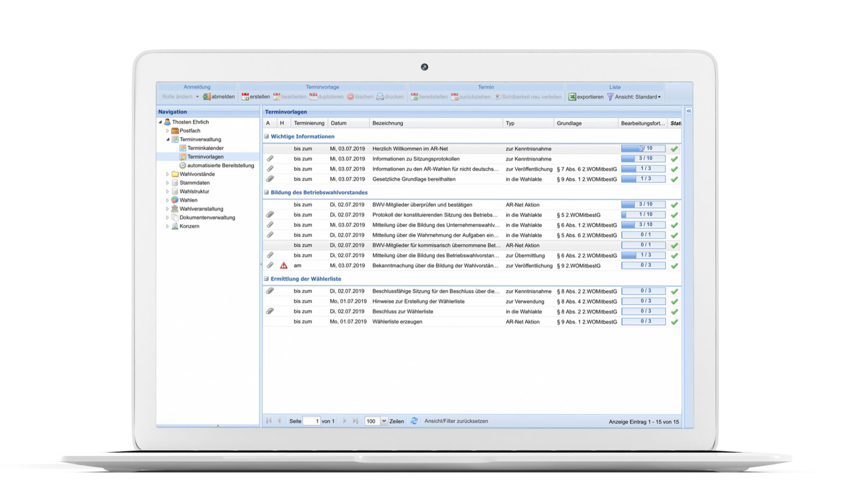Click progress bar of BWV-Mitglieder überprüfen row
856x504 pixels.
click(643, 204)
